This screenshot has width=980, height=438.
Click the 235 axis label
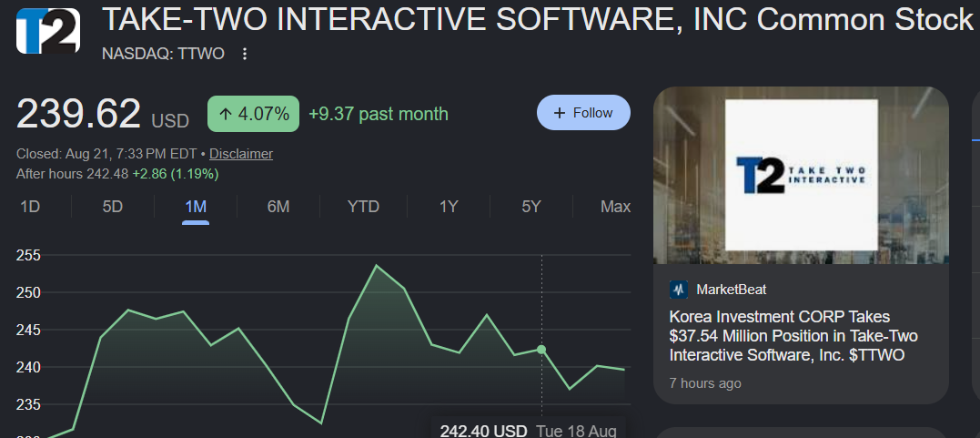(x=28, y=405)
